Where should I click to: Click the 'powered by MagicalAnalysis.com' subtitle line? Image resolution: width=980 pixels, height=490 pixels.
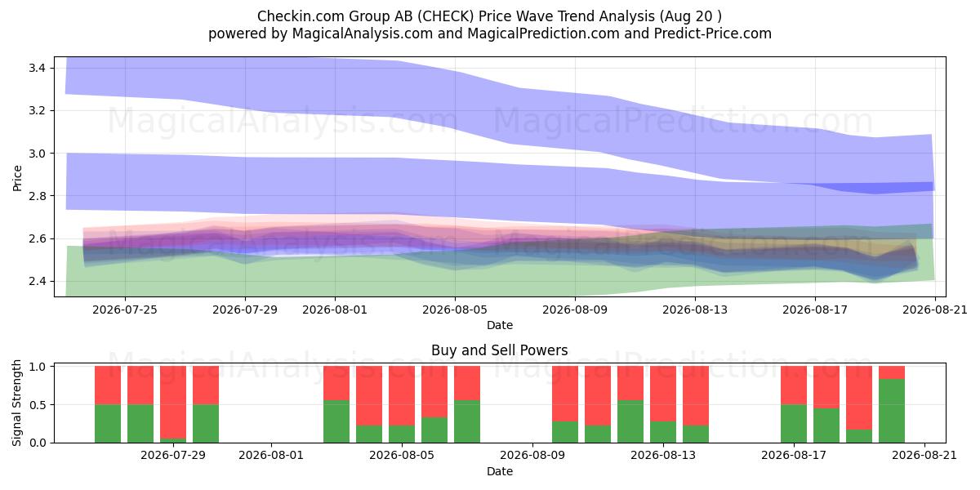489,33
